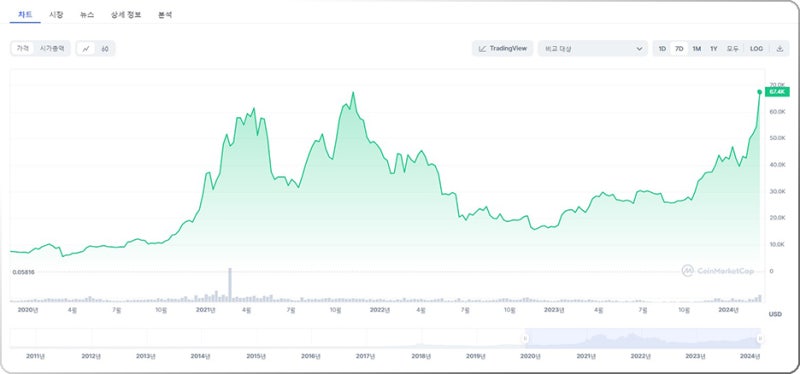Click the right handle of range selector
The image size is (800, 374).
click(x=760, y=338)
